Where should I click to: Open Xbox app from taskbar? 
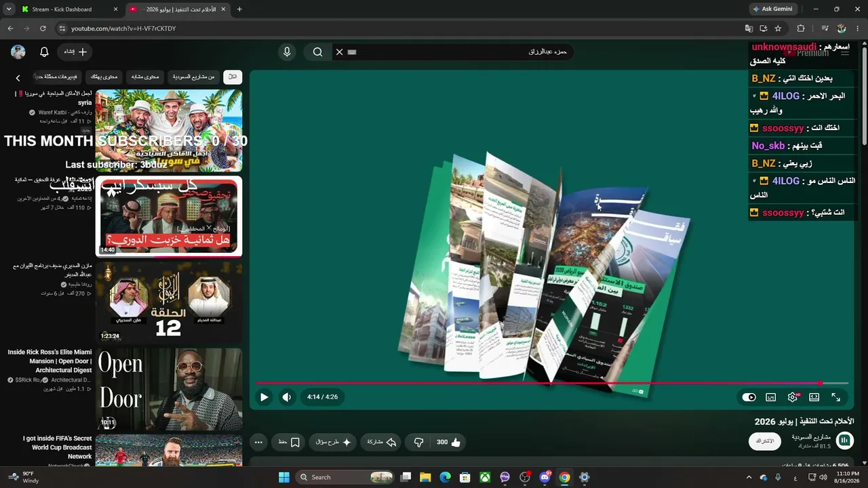tap(485, 477)
